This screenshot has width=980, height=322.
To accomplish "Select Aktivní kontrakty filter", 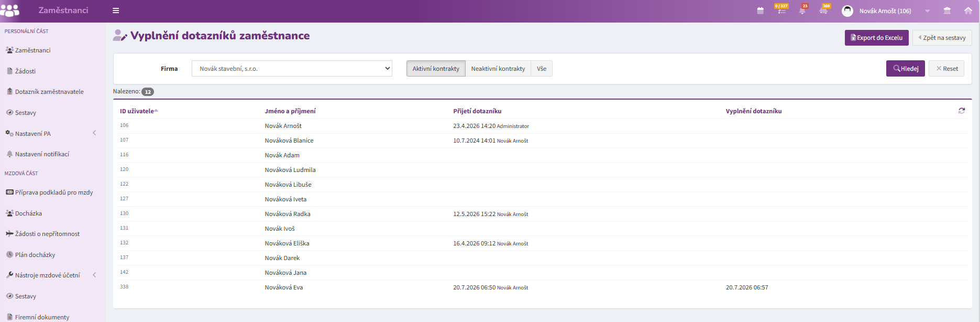I will [436, 69].
